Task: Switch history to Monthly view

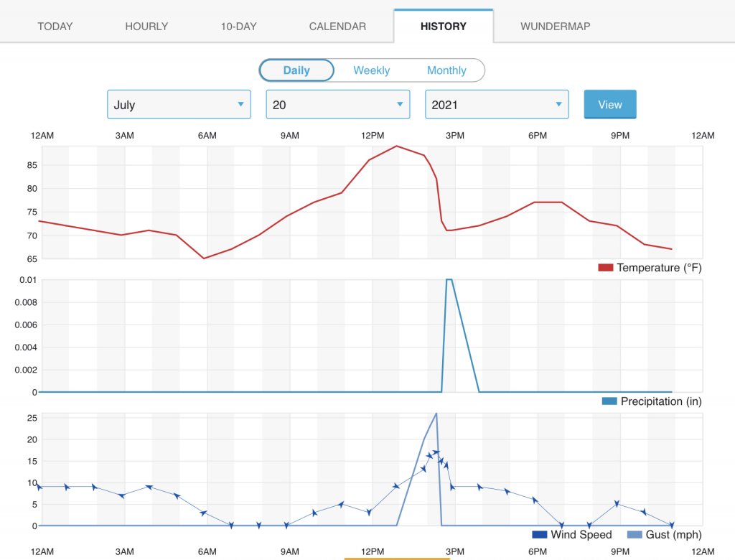Action: 446,70
